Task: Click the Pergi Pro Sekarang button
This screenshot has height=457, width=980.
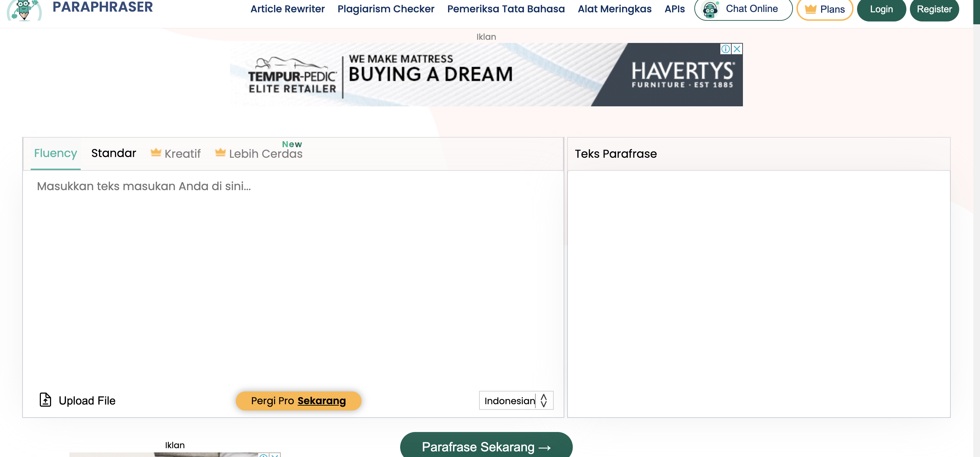Action: 298,401
